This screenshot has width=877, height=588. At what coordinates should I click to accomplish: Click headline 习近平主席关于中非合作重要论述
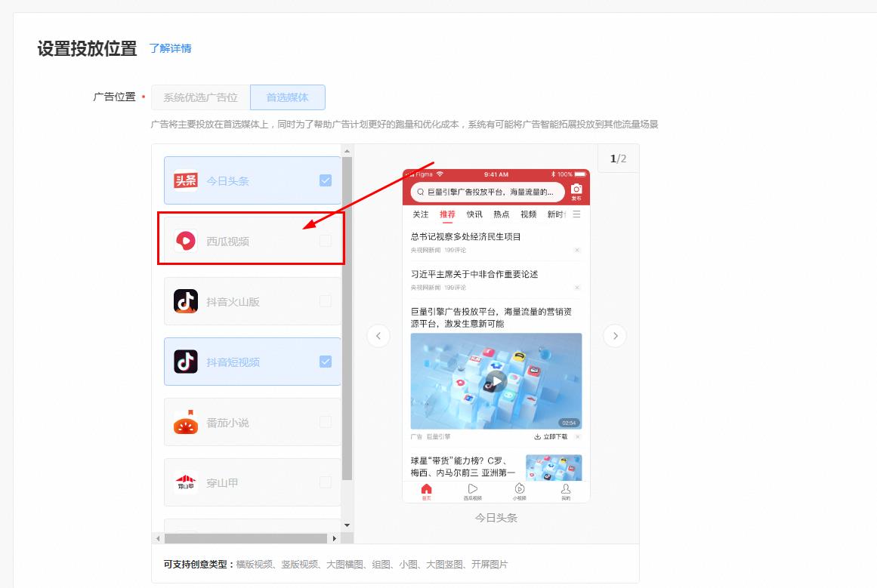474,274
